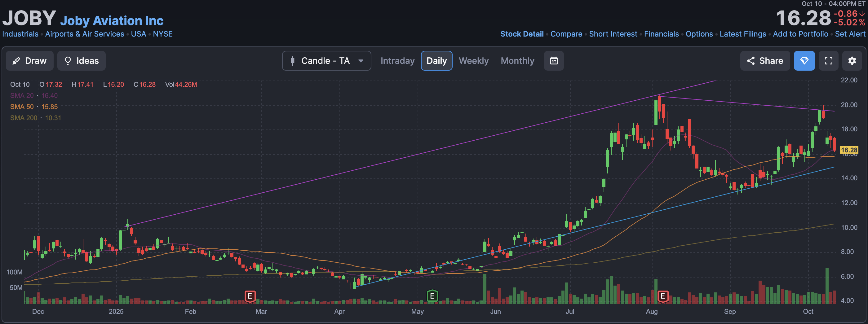Click the lightbulb icon in Ideas

pos(68,61)
